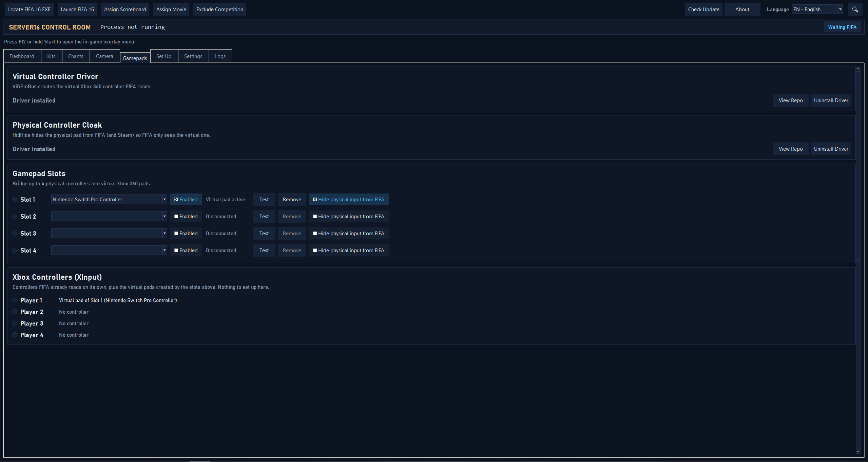The height and width of the screenshot is (462, 868).
Task: Uncheck Enabled for Slot 1
Action: [x=186, y=200]
